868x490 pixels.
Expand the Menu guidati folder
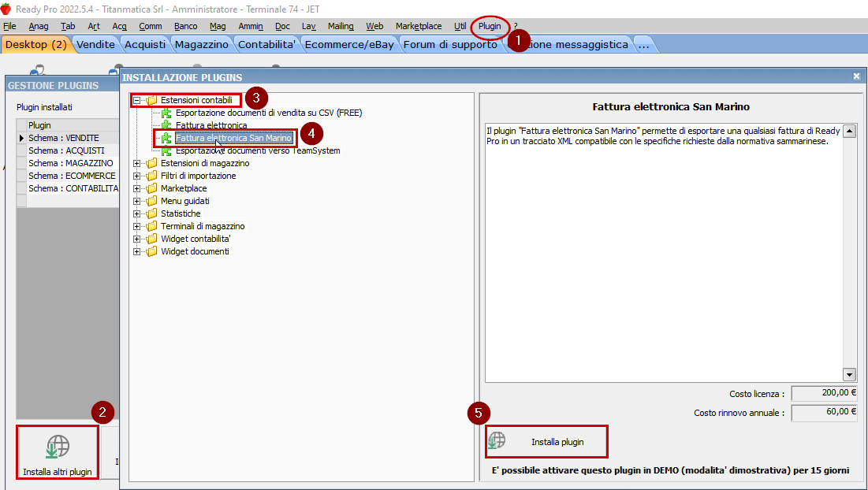pos(136,202)
